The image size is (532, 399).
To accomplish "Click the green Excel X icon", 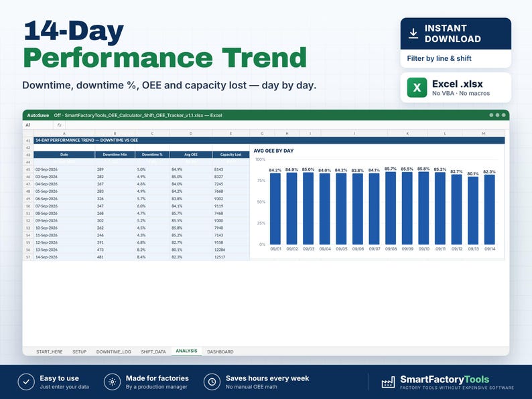I will click(417, 88).
